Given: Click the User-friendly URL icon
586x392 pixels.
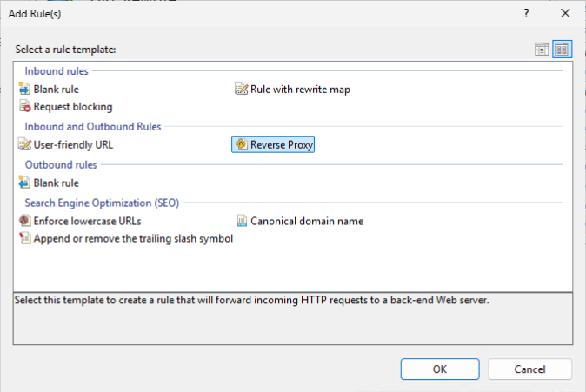Looking at the screenshot, I should tap(24, 144).
